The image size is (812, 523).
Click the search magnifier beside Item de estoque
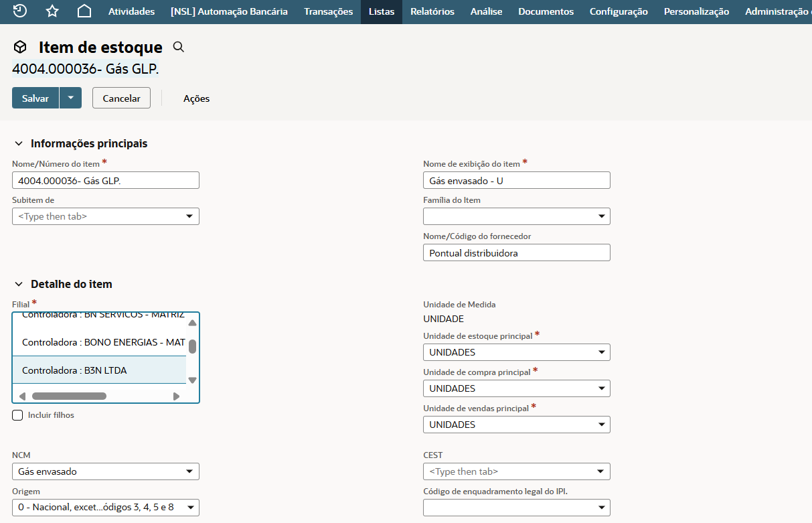point(178,47)
